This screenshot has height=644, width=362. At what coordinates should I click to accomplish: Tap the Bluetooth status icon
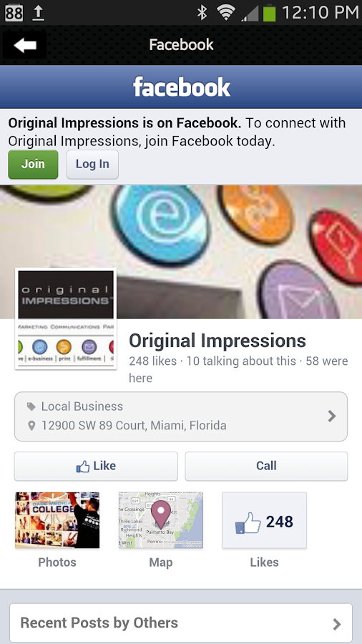[202, 13]
